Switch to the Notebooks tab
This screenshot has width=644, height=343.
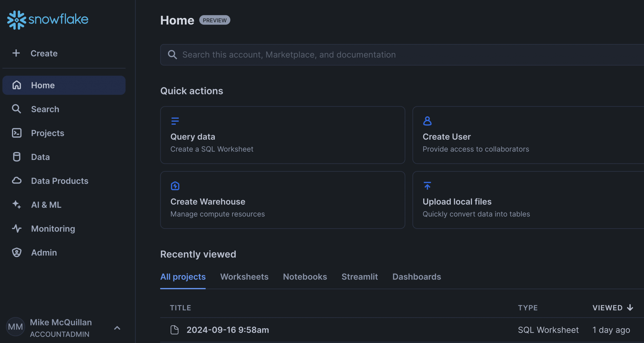click(305, 277)
